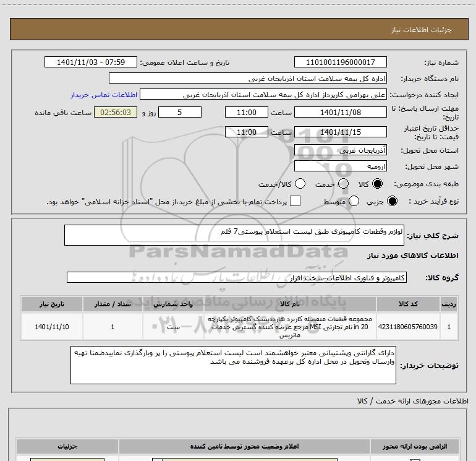Image resolution: width=476 pixels, height=461 pixels.
Task: Click the product name cell mentioning MSI
Action: pyautogui.click(x=290, y=327)
